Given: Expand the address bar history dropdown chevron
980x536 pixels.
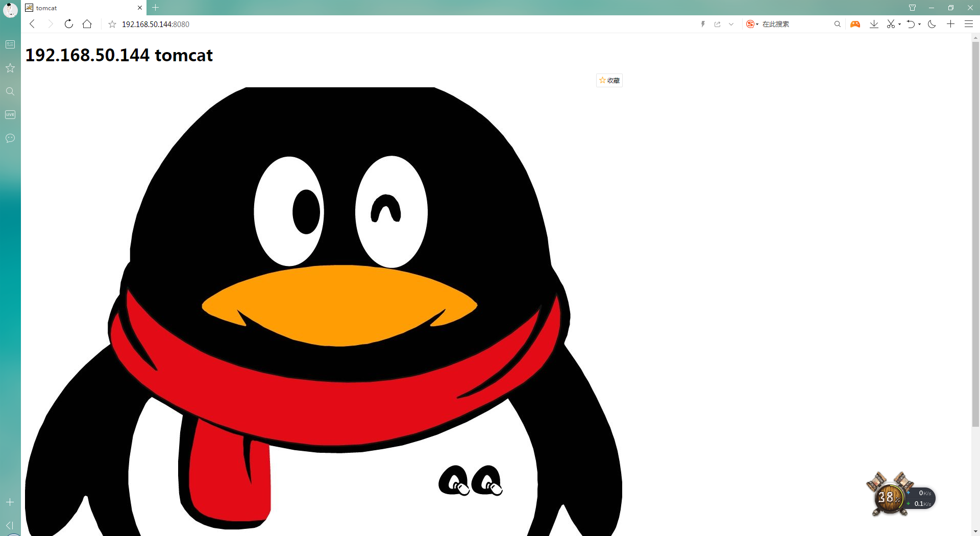Looking at the screenshot, I should [x=731, y=24].
